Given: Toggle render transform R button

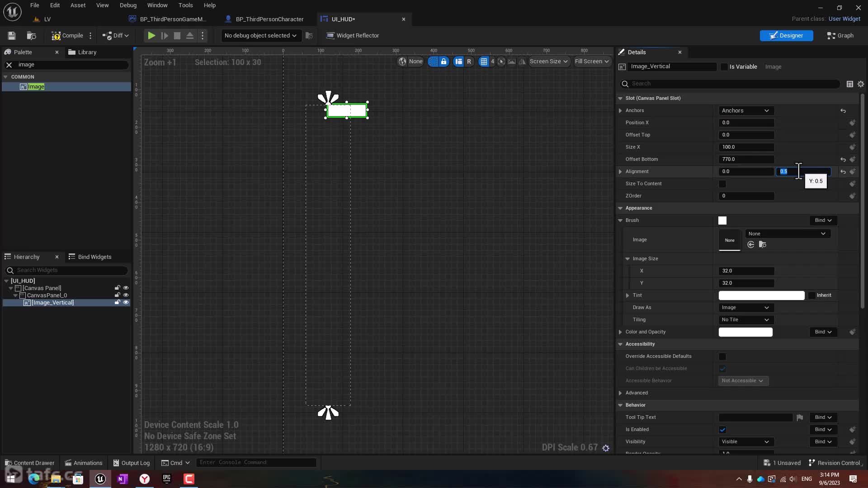Looking at the screenshot, I should 469,61.
